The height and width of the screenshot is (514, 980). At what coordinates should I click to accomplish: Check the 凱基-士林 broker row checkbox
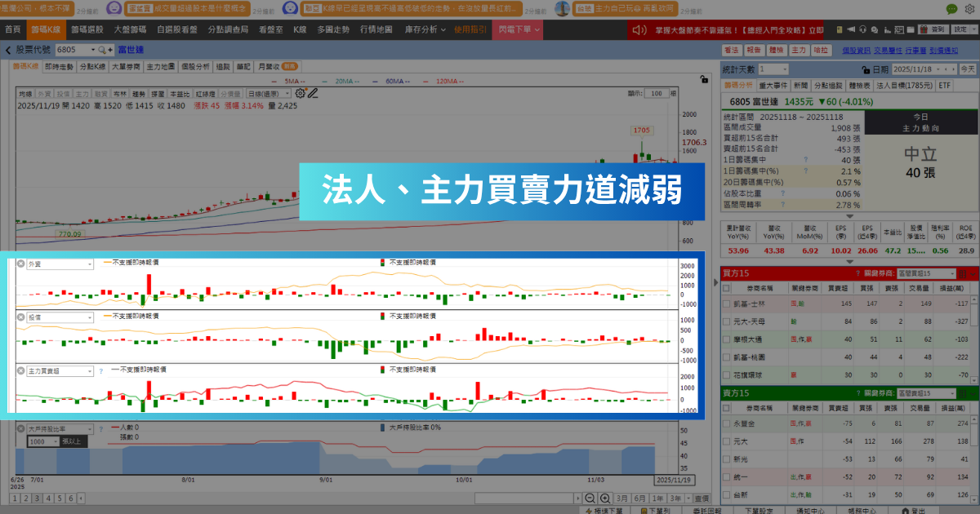pyautogui.click(x=726, y=304)
